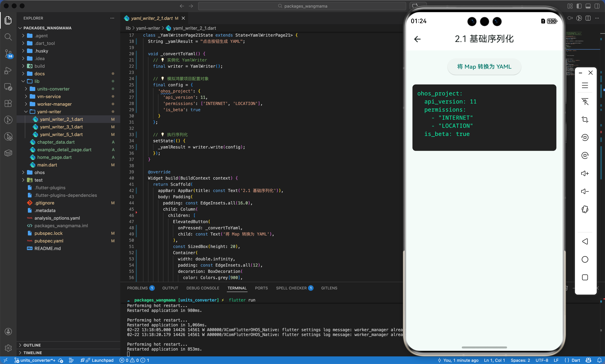Open the Run and Debug view
Viewport: 605px width, 364px height.
click(x=8, y=70)
